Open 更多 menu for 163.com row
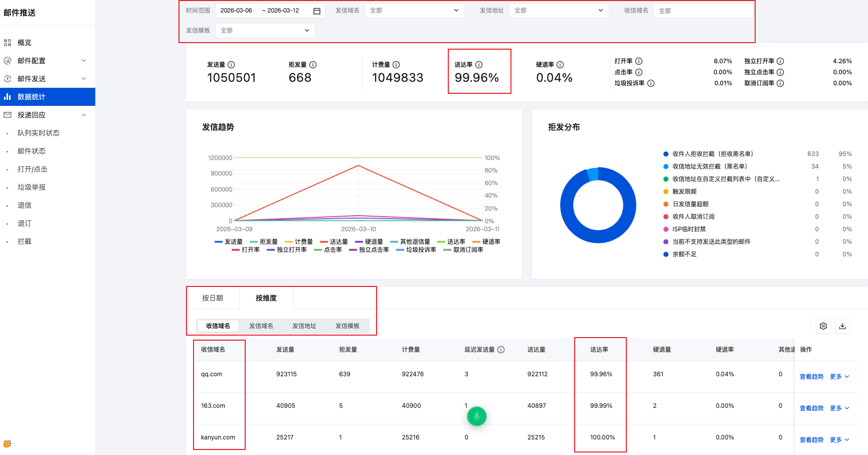The height and width of the screenshot is (455, 868). tap(839, 408)
